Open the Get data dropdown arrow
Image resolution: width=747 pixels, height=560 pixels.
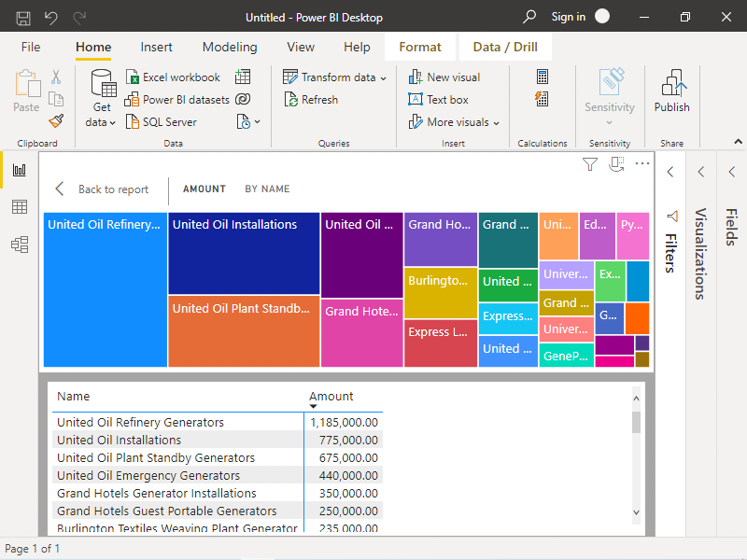click(112, 123)
